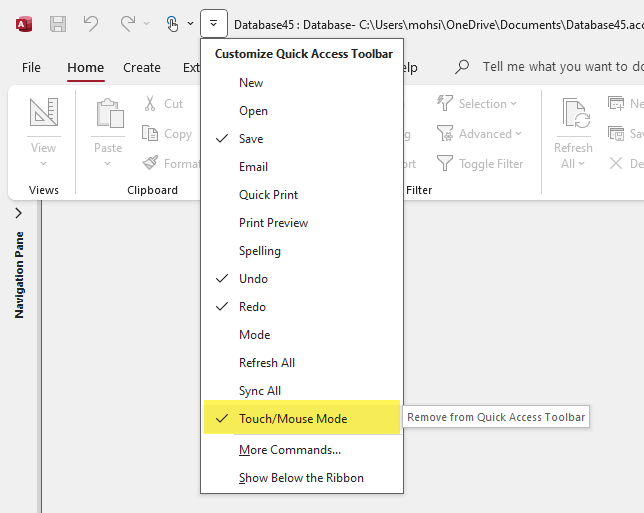The width and height of the screenshot is (644, 513).
Task: Click the Cut scissors icon
Action: (x=150, y=103)
